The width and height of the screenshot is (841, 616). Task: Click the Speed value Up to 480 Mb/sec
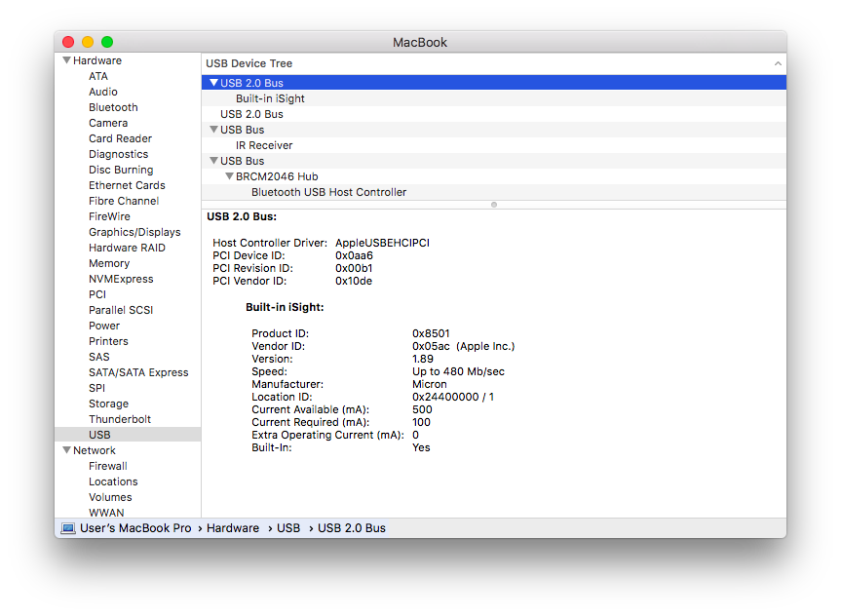pos(458,371)
